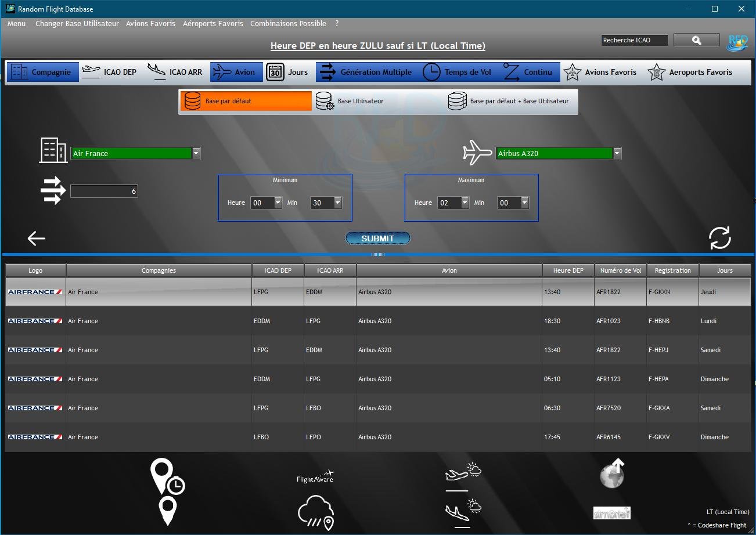This screenshot has height=535, width=756.
Task: Click the calendar icon next to Jours
Action: tap(275, 72)
